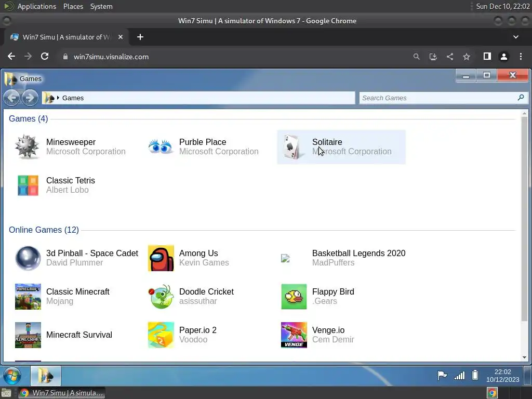532x399 pixels.
Task: Click the Win7 Simu Chrome entry in bottom panel
Action: 61,393
